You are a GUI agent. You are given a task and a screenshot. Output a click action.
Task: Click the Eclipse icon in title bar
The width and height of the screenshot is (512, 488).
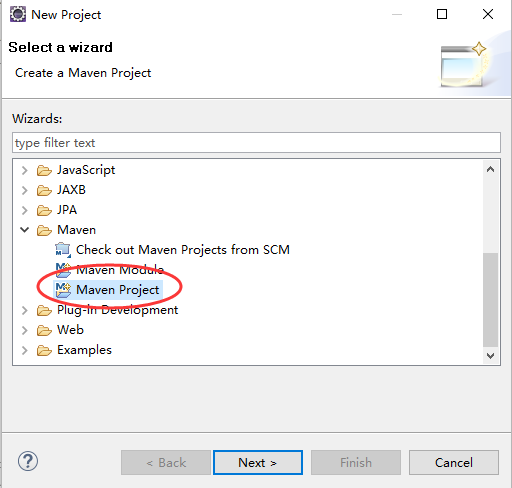(18, 14)
